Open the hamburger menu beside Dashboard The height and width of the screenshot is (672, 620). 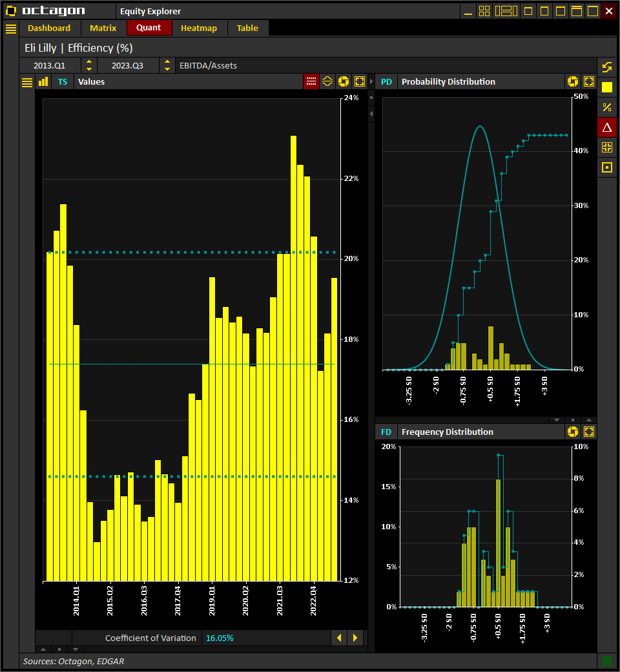pyautogui.click(x=11, y=28)
